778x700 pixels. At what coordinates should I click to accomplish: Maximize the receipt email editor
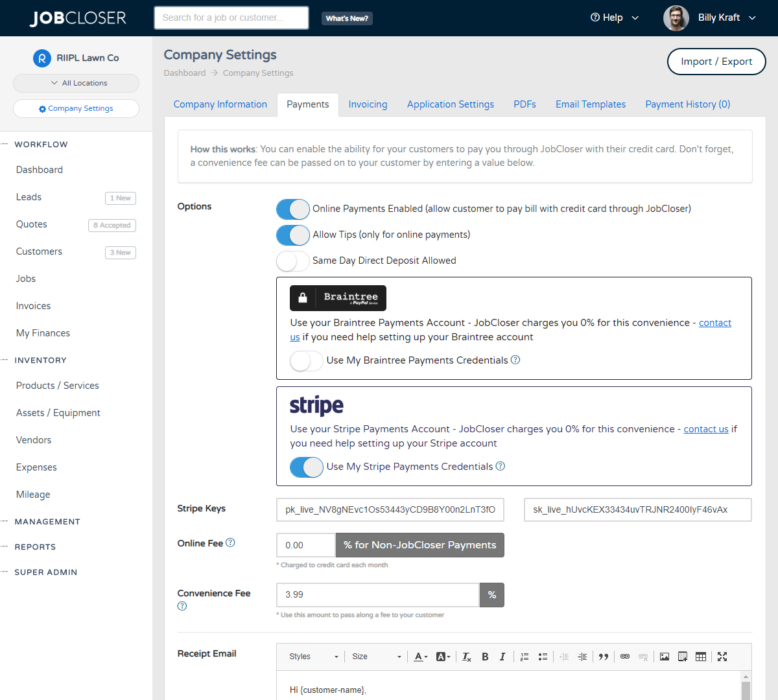722,657
